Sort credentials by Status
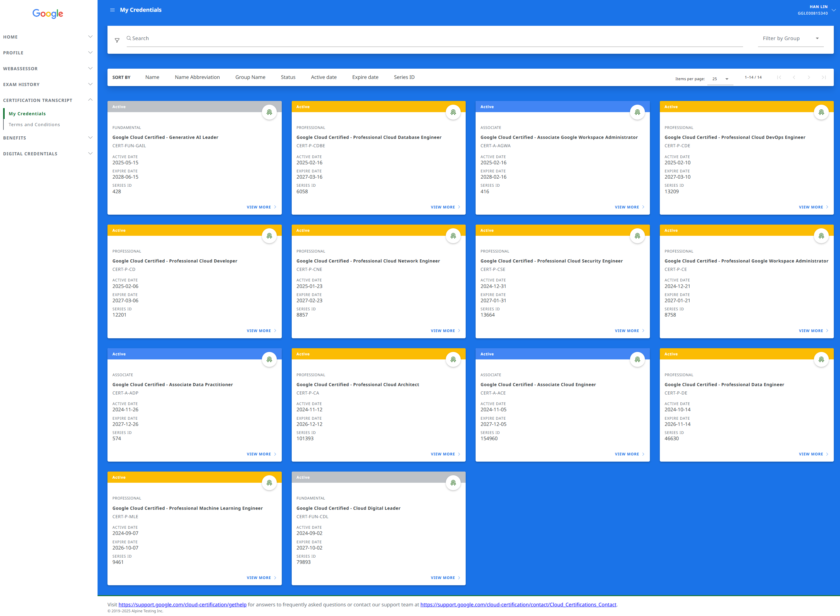 point(288,77)
